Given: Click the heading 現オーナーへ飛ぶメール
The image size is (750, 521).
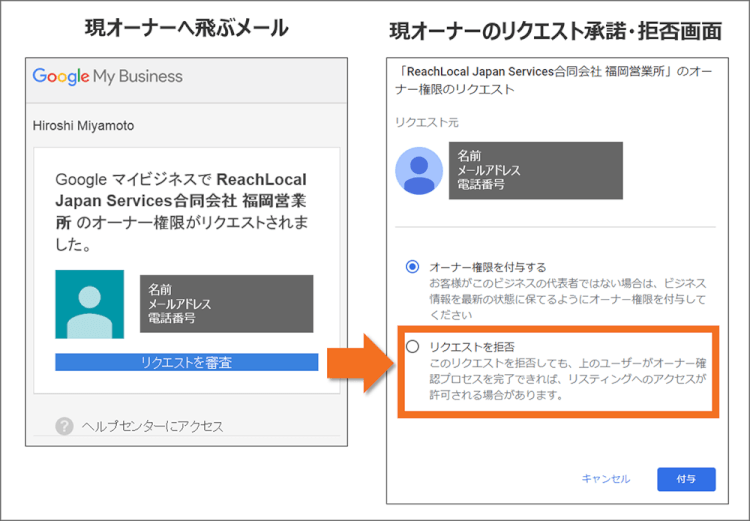Looking at the screenshot, I should click(187, 28).
